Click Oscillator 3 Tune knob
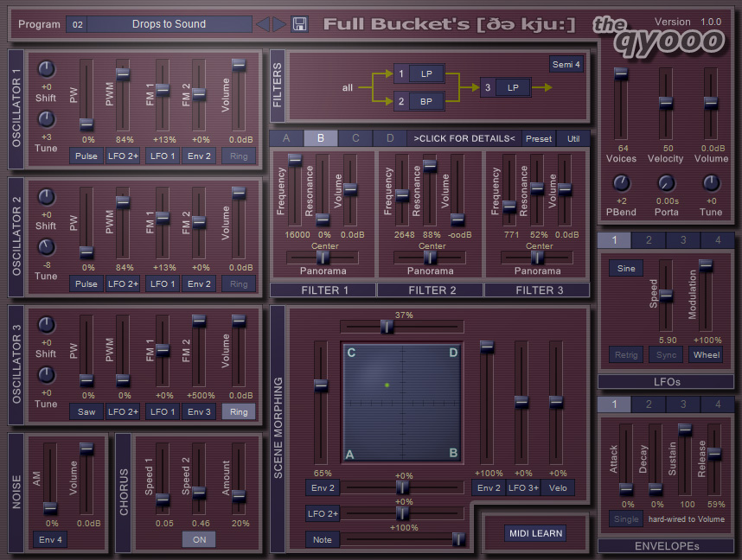The height and width of the screenshot is (560, 742). 47,374
